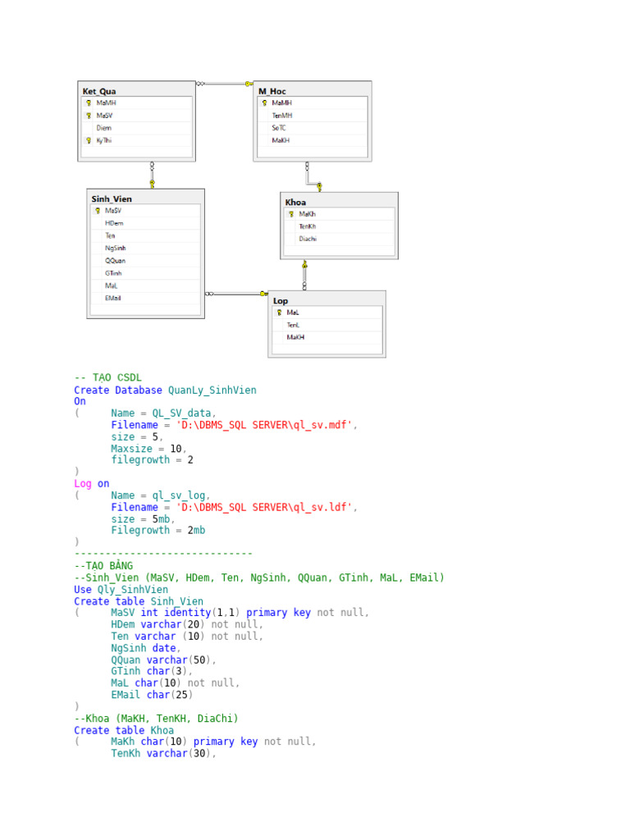This screenshot has width=630, height=840.
Task: Click the MaL column in Sinh_Vien diagram
Action: [x=111, y=285]
